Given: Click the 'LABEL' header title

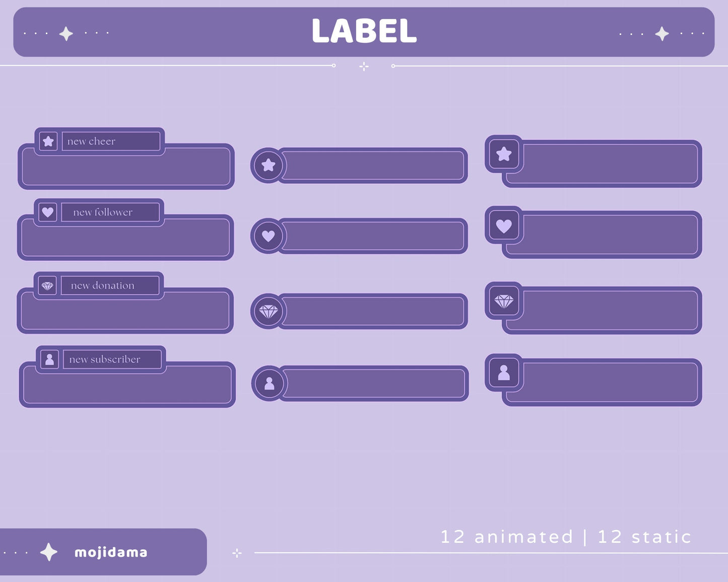Looking at the screenshot, I should click(x=364, y=31).
